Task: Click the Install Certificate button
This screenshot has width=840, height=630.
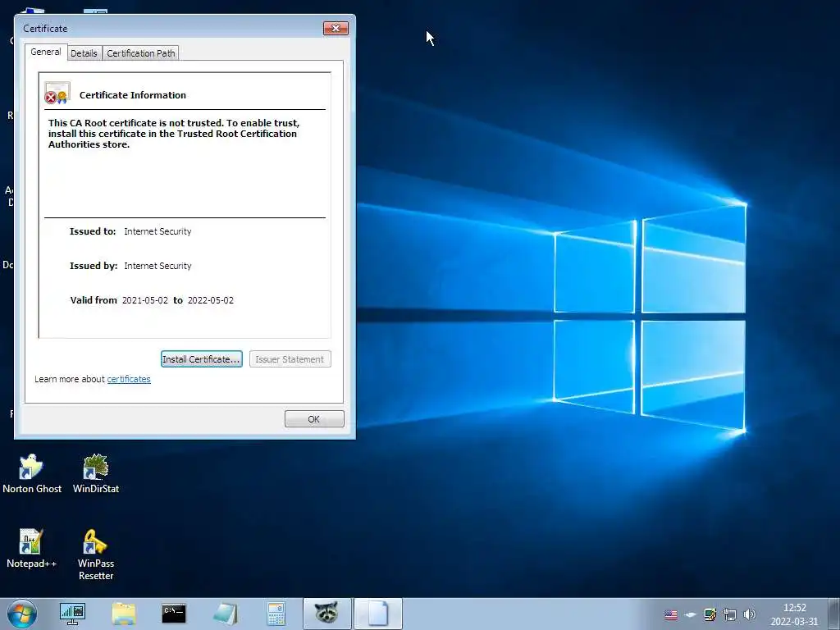Action: point(202,359)
